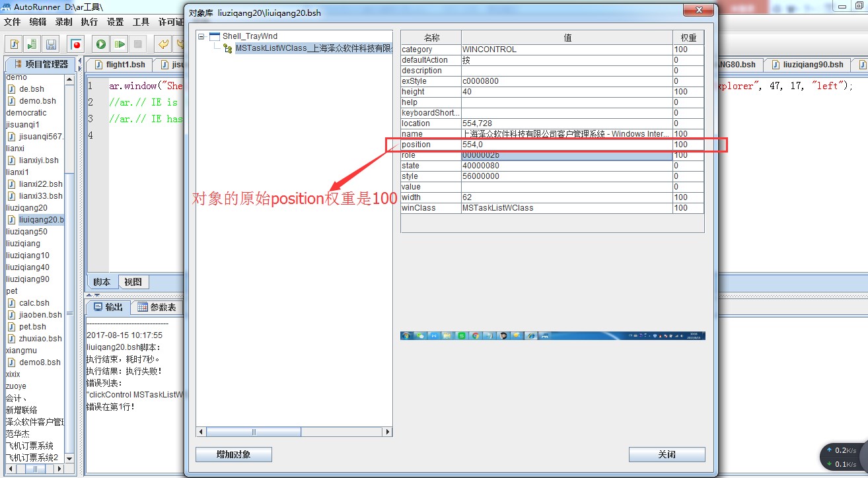The height and width of the screenshot is (478, 868).
Task: Switch to the liuziqiang90.bsh editor tab
Action: pyautogui.click(x=806, y=65)
